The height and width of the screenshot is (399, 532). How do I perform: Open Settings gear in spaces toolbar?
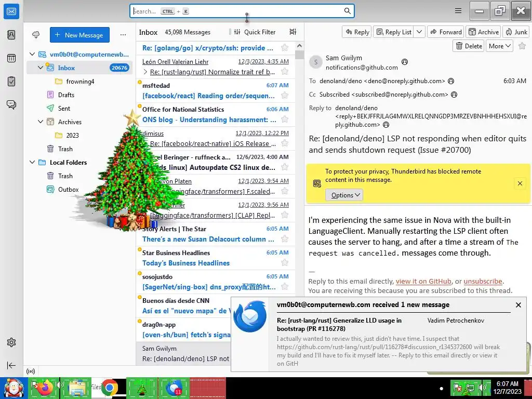11,342
